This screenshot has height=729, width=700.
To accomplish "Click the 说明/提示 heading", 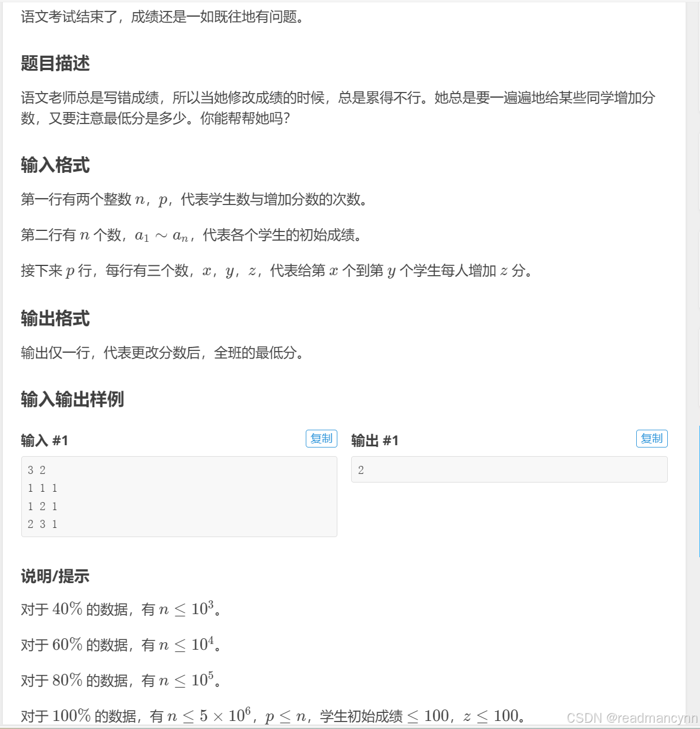I will (55, 576).
